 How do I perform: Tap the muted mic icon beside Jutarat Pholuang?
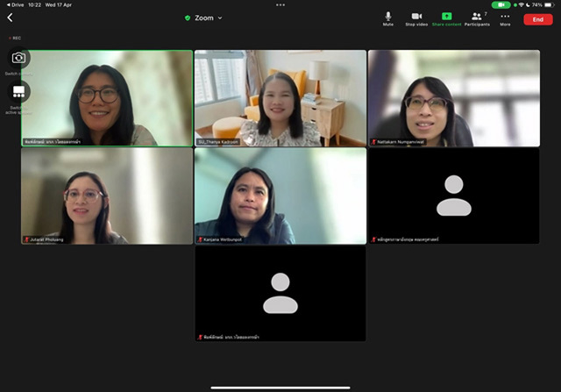point(26,239)
